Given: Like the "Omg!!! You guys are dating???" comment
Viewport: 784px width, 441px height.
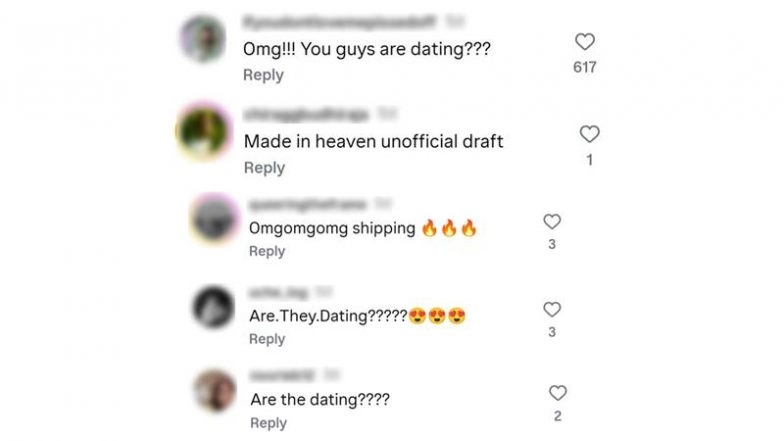Looking at the screenshot, I should pyautogui.click(x=584, y=42).
